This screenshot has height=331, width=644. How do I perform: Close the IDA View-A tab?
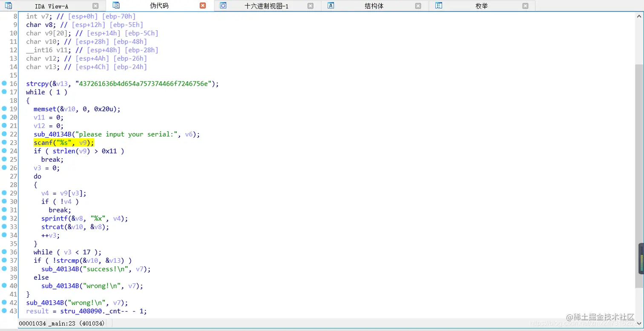tap(95, 6)
